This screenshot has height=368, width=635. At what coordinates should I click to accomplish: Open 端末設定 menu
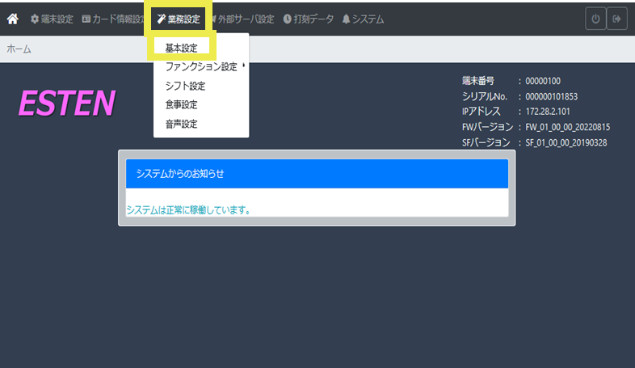click(x=52, y=19)
